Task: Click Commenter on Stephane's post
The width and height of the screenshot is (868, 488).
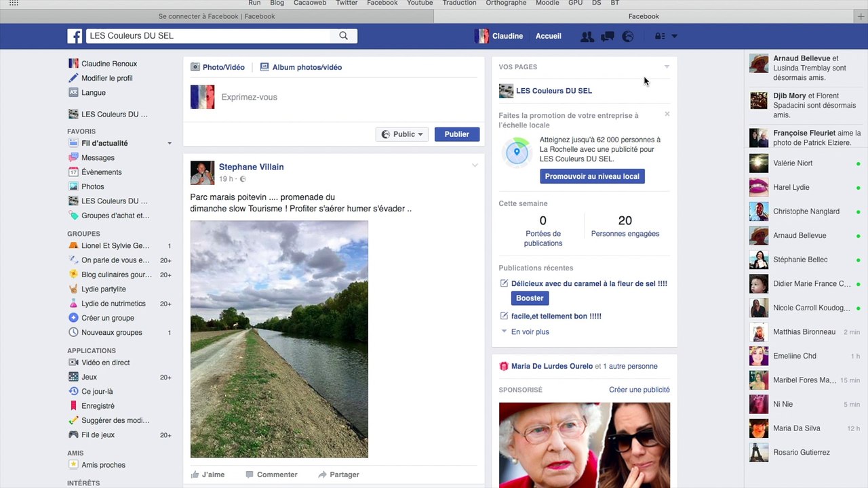Action: pyautogui.click(x=271, y=474)
